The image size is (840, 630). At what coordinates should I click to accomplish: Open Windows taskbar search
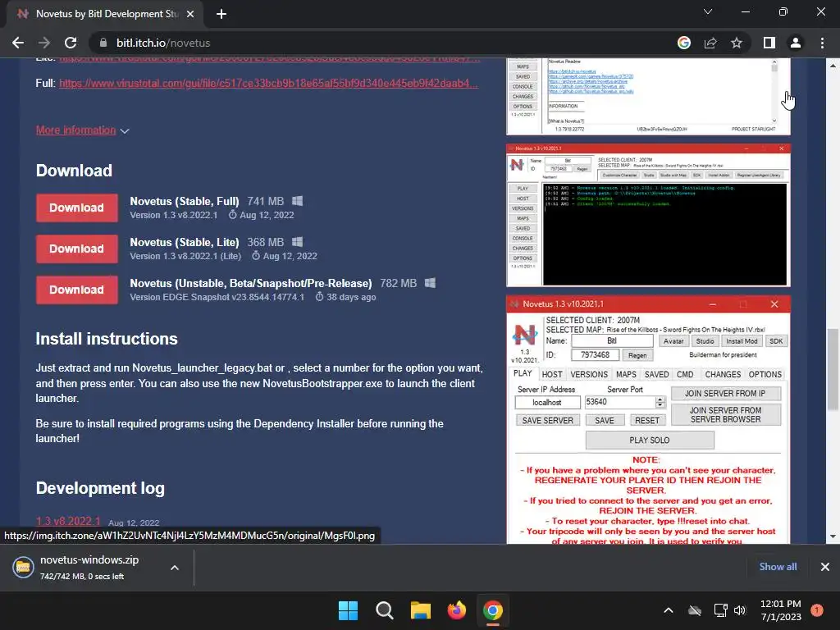(x=385, y=610)
